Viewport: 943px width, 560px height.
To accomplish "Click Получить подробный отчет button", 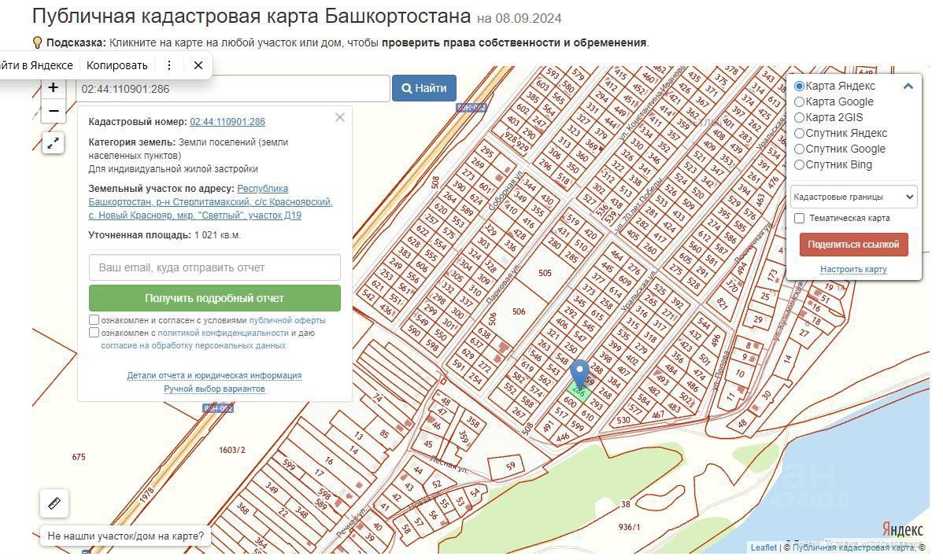I will pyautogui.click(x=215, y=298).
